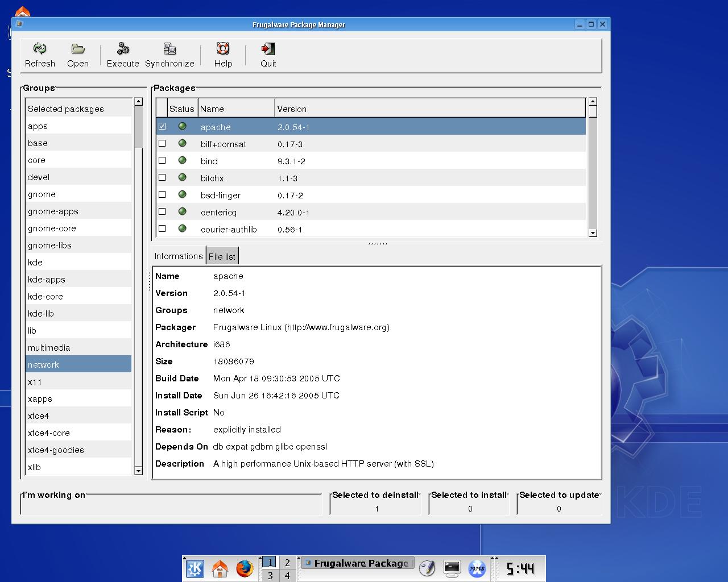The width and height of the screenshot is (728, 582).
Task: Click the courier-authlib package name
Action: click(229, 229)
